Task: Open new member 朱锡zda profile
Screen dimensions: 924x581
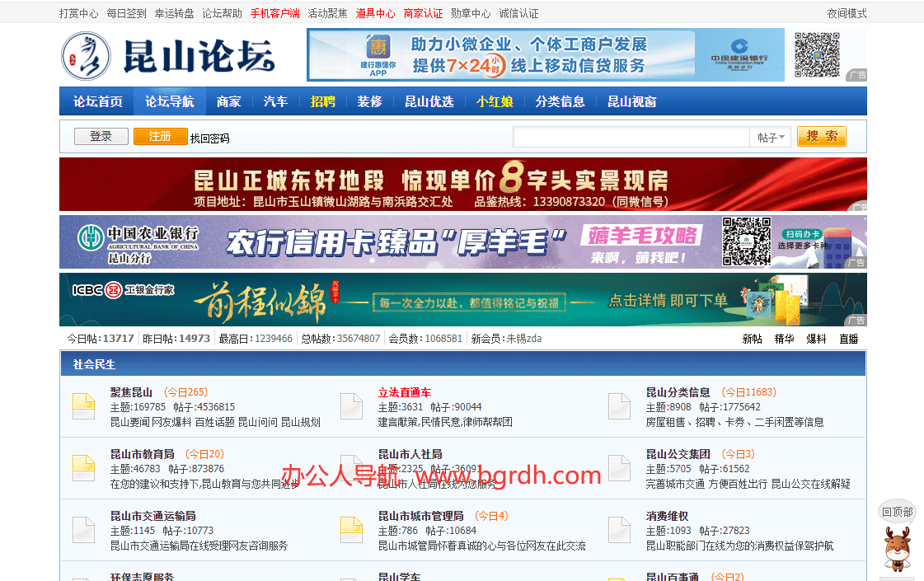Action: coord(524,338)
